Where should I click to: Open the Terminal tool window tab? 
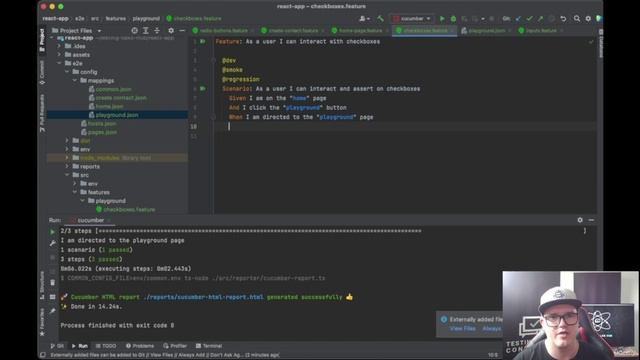click(x=209, y=346)
